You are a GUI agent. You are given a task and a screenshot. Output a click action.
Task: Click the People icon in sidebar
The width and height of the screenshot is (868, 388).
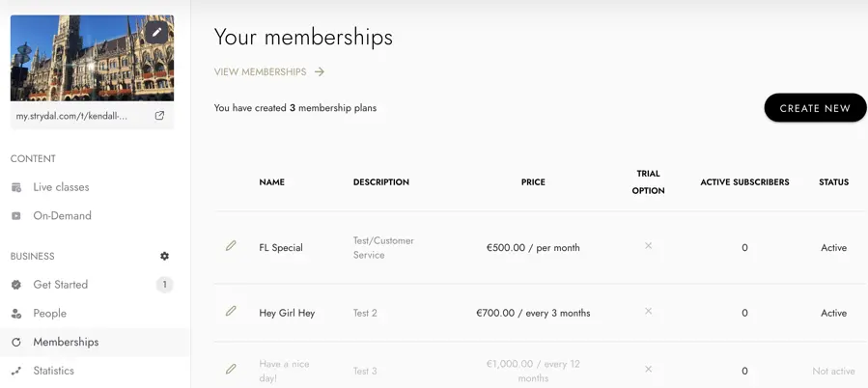point(16,314)
